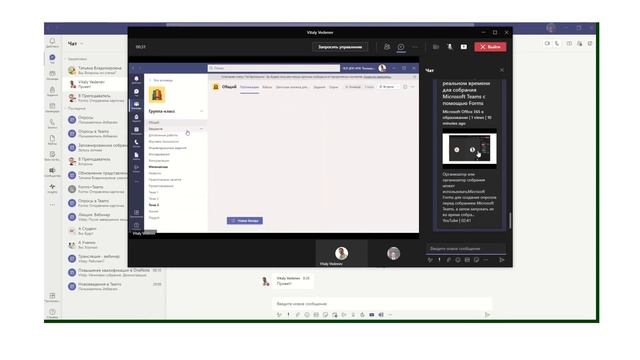Open Files icon in shared screen left rail

coord(136,156)
